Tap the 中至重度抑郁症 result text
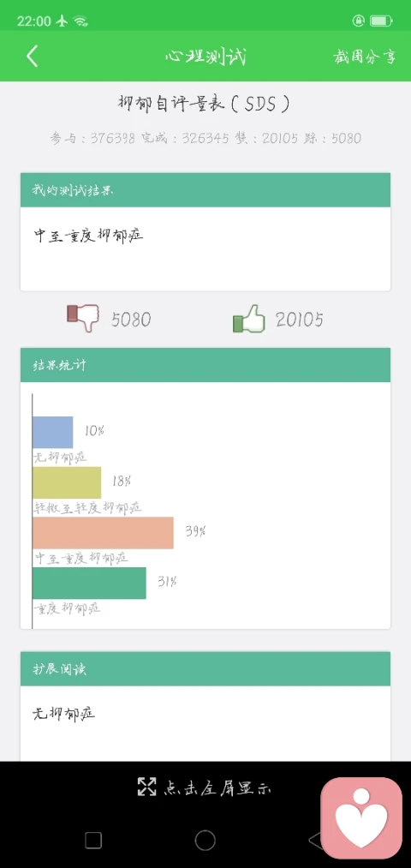 88,236
